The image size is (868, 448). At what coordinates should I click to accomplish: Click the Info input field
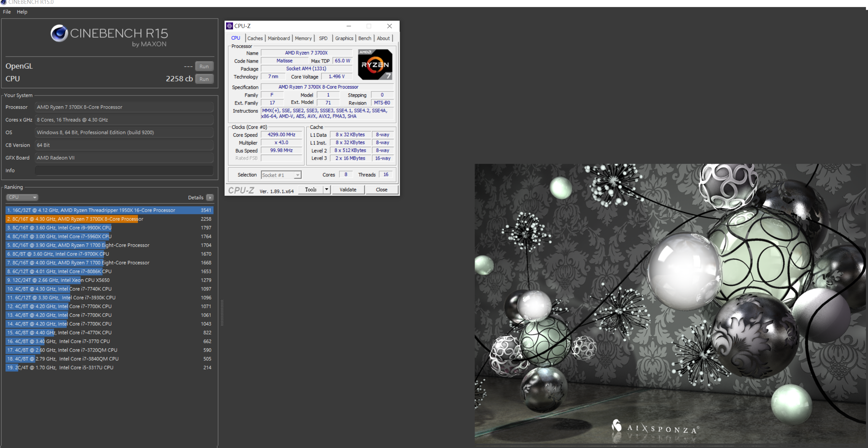pyautogui.click(x=124, y=171)
